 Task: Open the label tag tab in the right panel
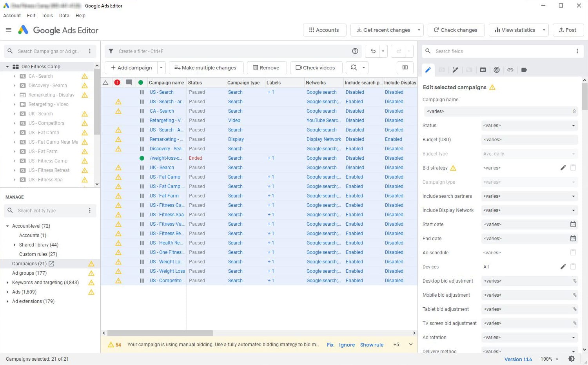pos(524,70)
